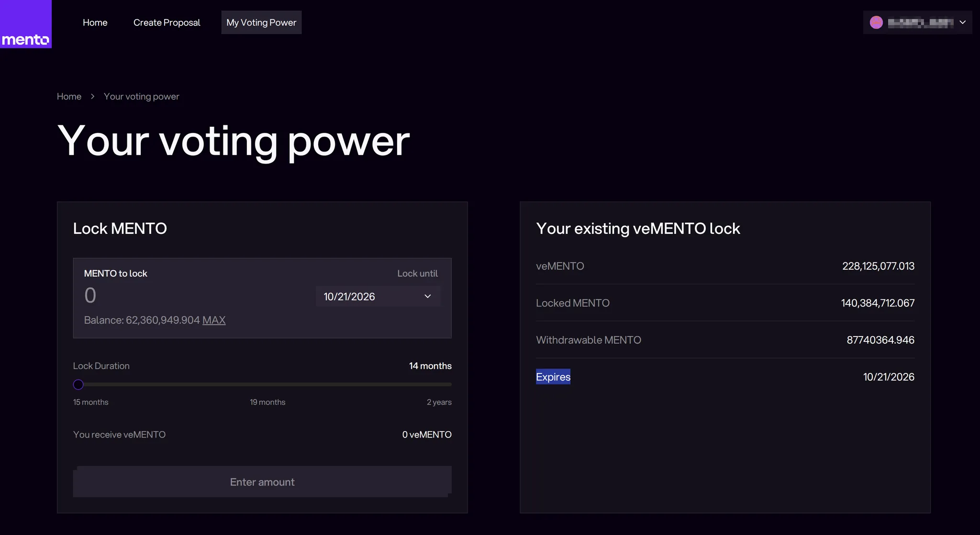The height and width of the screenshot is (535, 980).
Task: Click MAX balance link
Action: click(213, 320)
